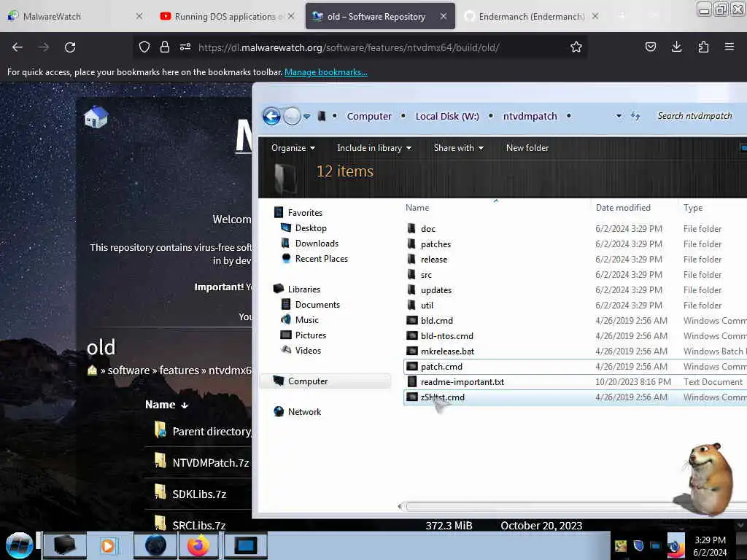The width and height of the screenshot is (747, 560).
Task: Select the patches folder
Action: (436, 244)
